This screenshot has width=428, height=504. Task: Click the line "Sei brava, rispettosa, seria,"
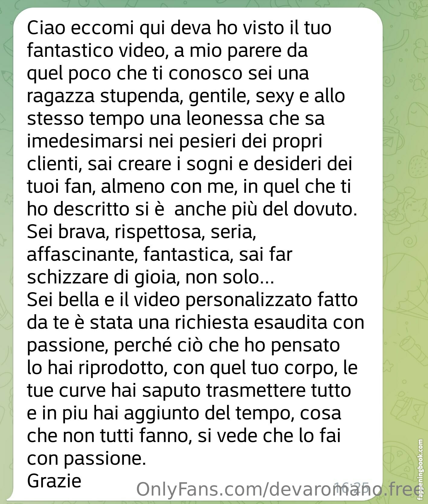coord(142,232)
